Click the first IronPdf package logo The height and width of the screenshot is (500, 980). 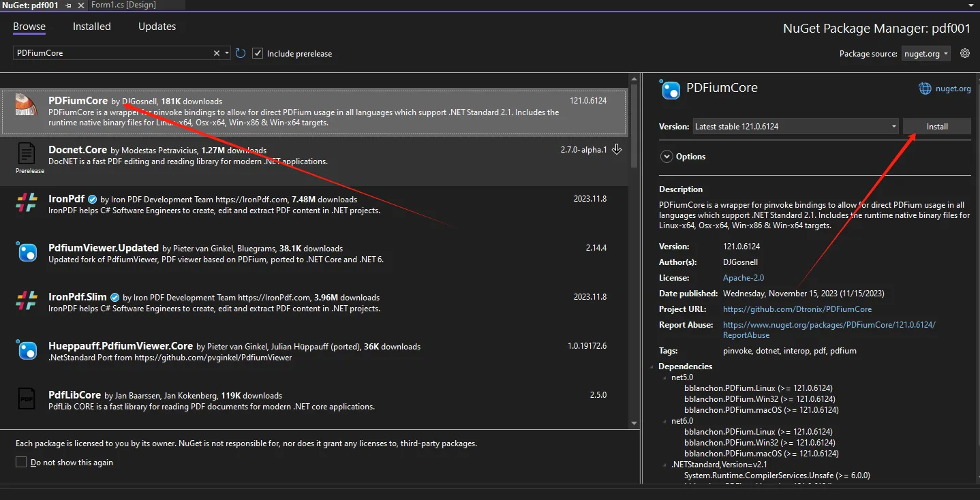(x=27, y=203)
